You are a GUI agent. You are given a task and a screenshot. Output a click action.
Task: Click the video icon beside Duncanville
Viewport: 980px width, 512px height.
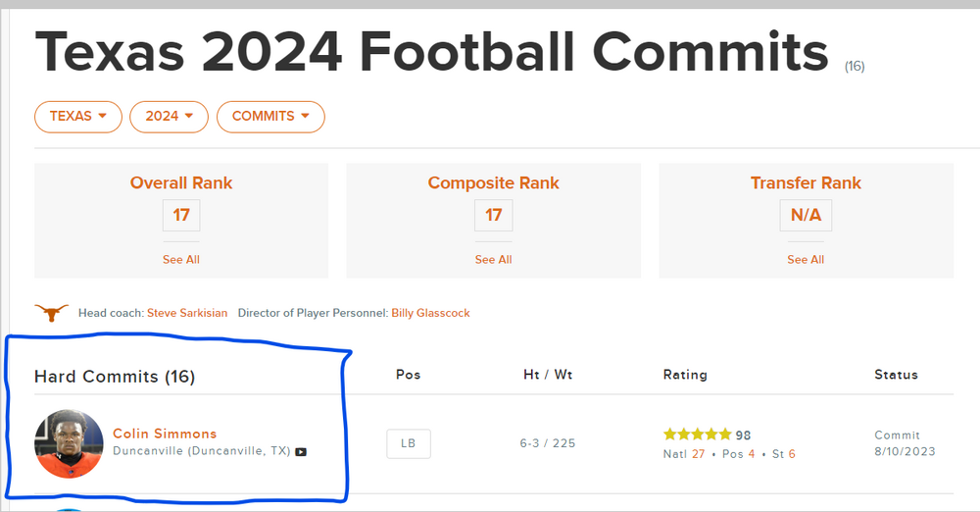(301, 452)
